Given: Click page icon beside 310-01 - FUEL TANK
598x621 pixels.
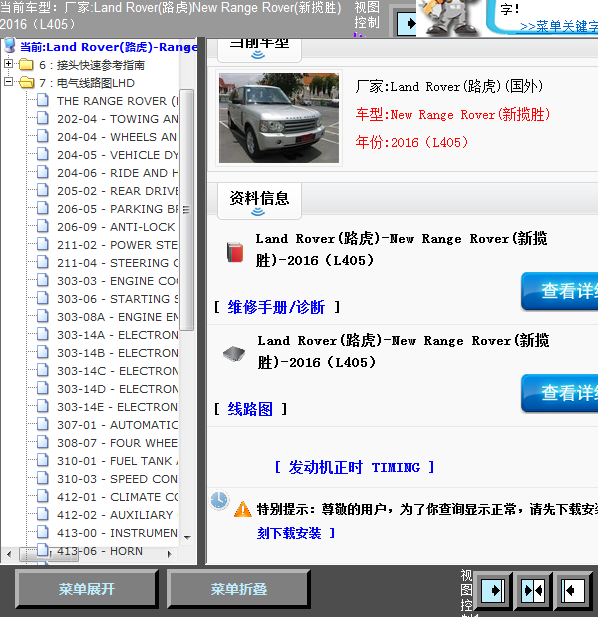Looking at the screenshot, I should coord(43,460).
